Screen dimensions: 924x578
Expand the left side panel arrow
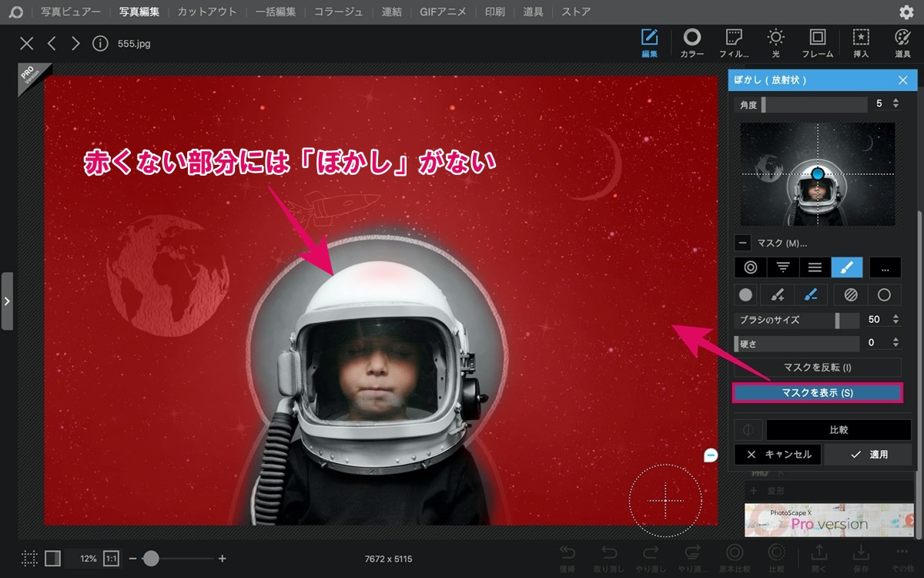7,301
